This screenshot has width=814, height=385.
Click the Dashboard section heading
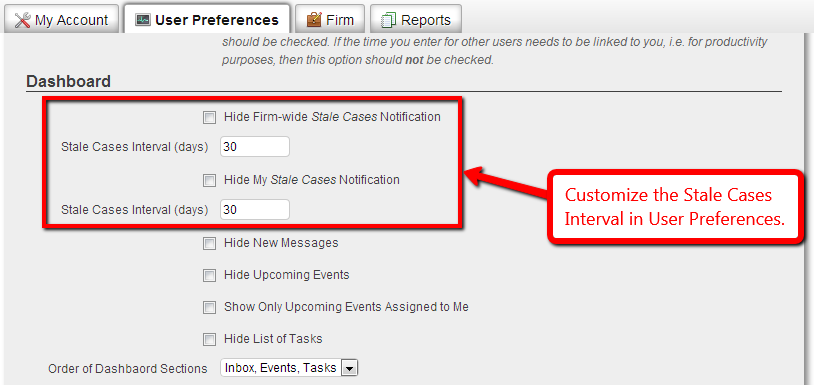click(x=68, y=81)
